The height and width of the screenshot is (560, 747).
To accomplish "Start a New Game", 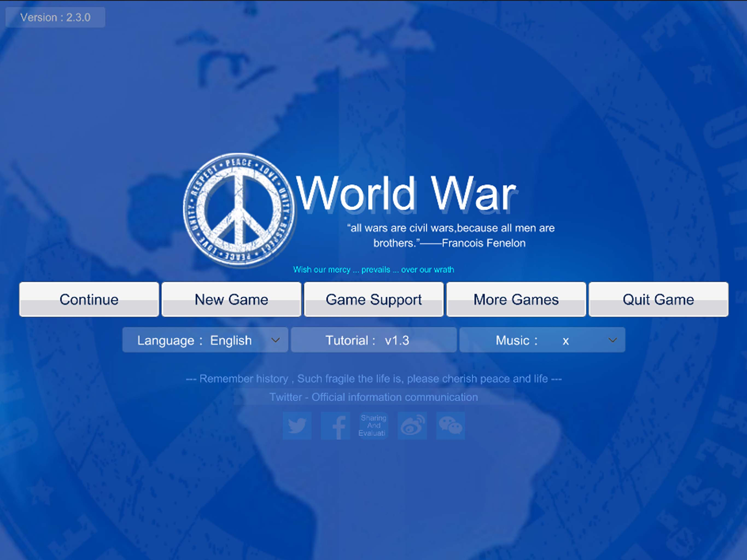I will pyautogui.click(x=231, y=300).
